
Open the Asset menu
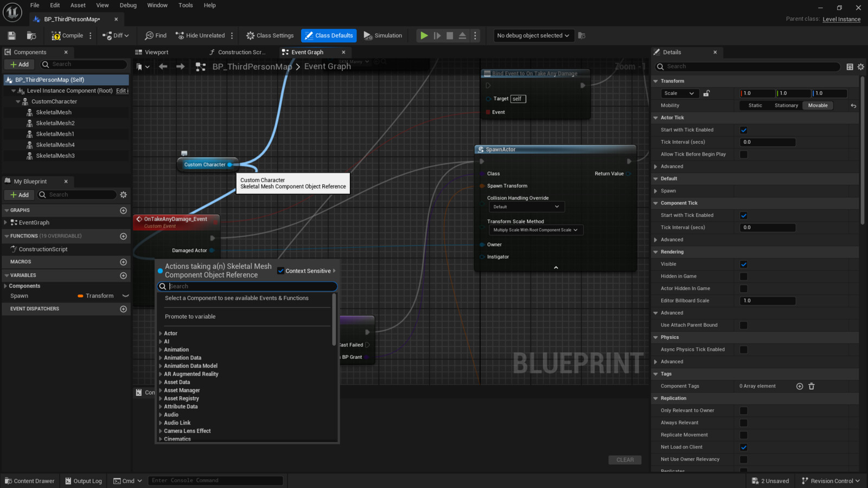(x=78, y=5)
